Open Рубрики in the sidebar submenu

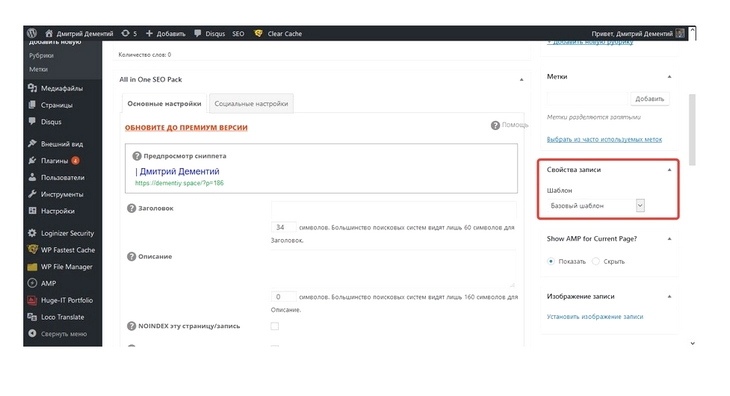coord(41,55)
